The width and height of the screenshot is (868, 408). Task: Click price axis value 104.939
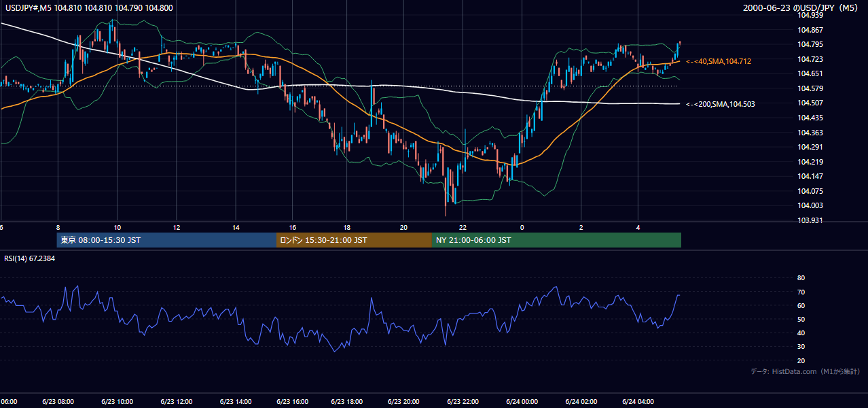point(810,15)
